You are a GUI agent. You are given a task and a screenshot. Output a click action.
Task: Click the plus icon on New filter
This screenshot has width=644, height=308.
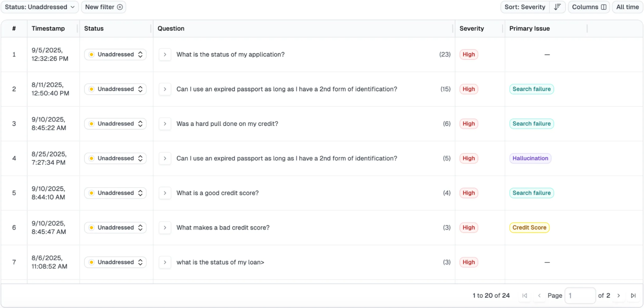120,7
